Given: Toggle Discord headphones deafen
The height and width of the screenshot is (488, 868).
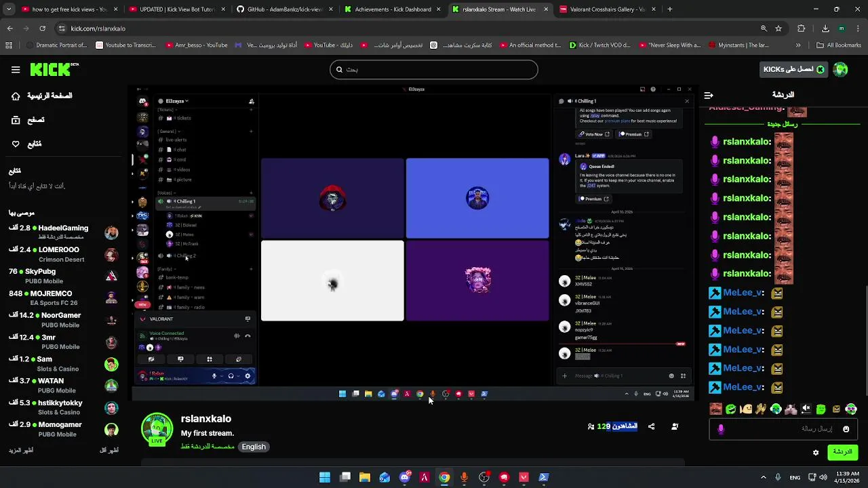Looking at the screenshot, I should pyautogui.click(x=231, y=376).
